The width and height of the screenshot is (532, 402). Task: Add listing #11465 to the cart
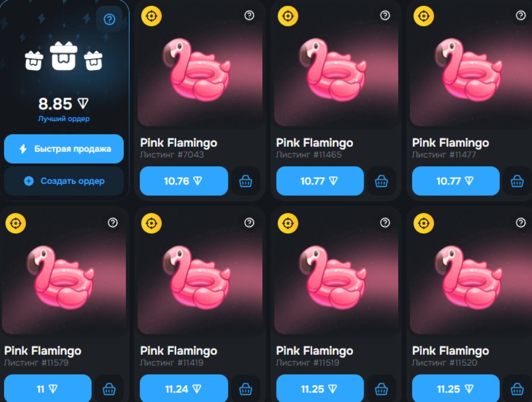pos(382,181)
